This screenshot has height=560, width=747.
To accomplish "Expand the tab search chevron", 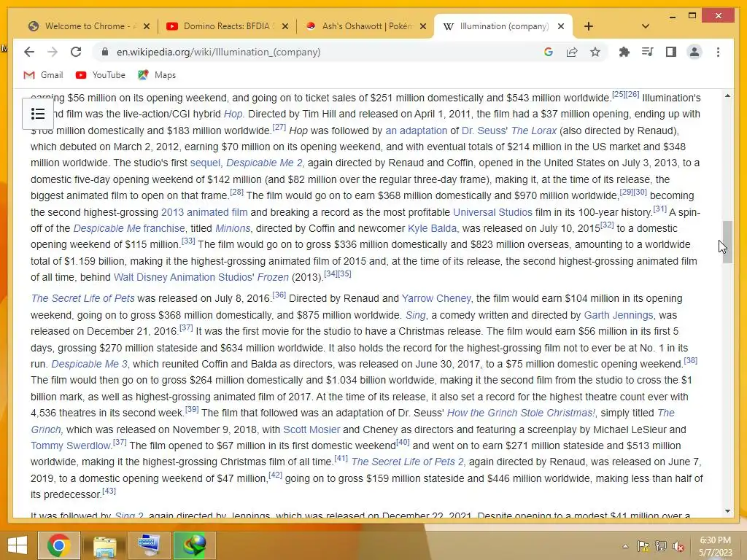I will point(646,26).
